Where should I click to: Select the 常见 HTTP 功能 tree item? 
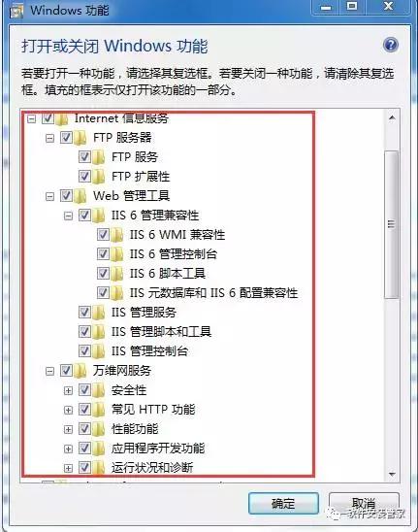click(153, 410)
